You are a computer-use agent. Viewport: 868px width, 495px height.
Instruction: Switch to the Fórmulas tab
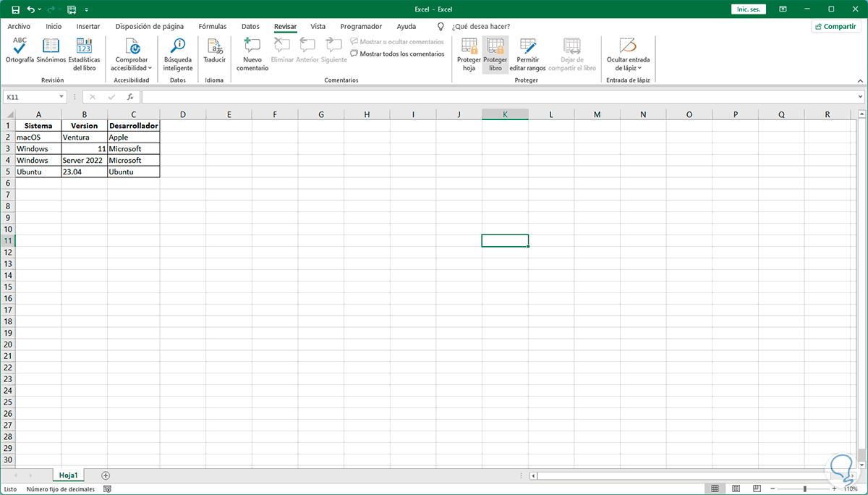tap(213, 26)
